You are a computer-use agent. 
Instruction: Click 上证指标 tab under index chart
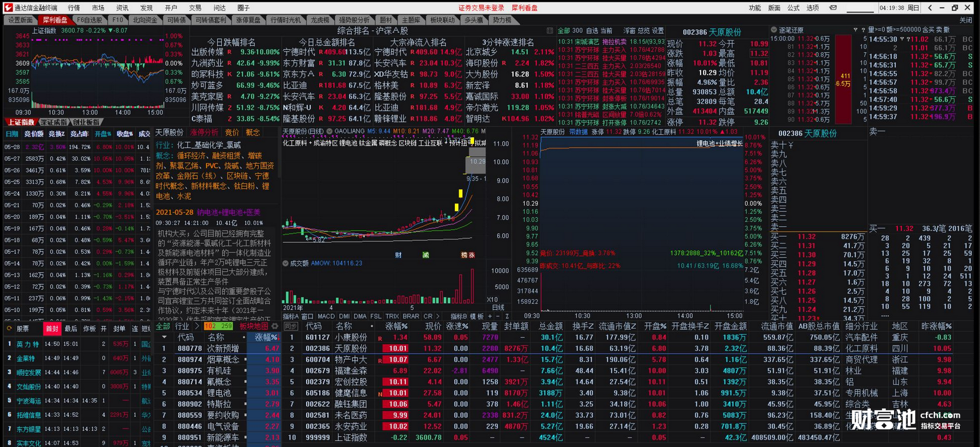(x=21, y=122)
